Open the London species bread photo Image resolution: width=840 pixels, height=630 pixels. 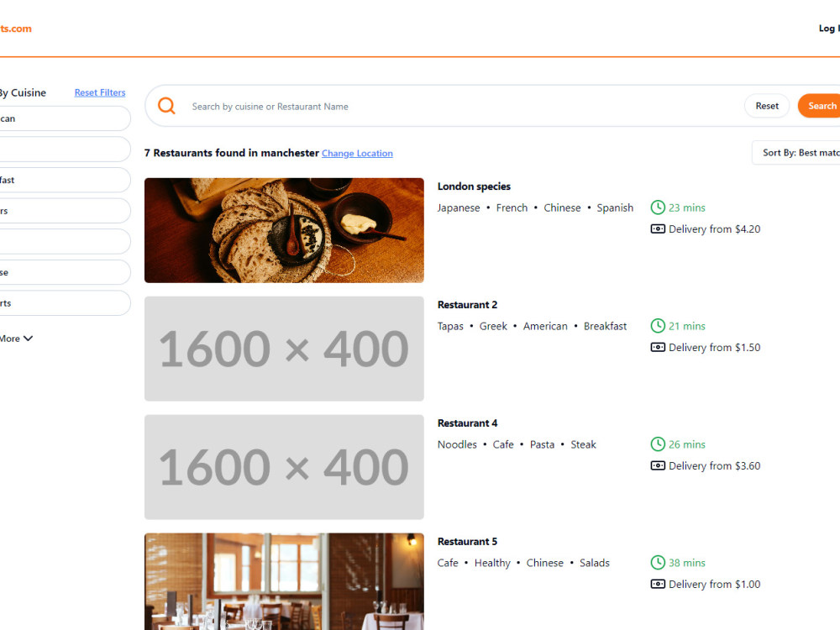(x=284, y=230)
